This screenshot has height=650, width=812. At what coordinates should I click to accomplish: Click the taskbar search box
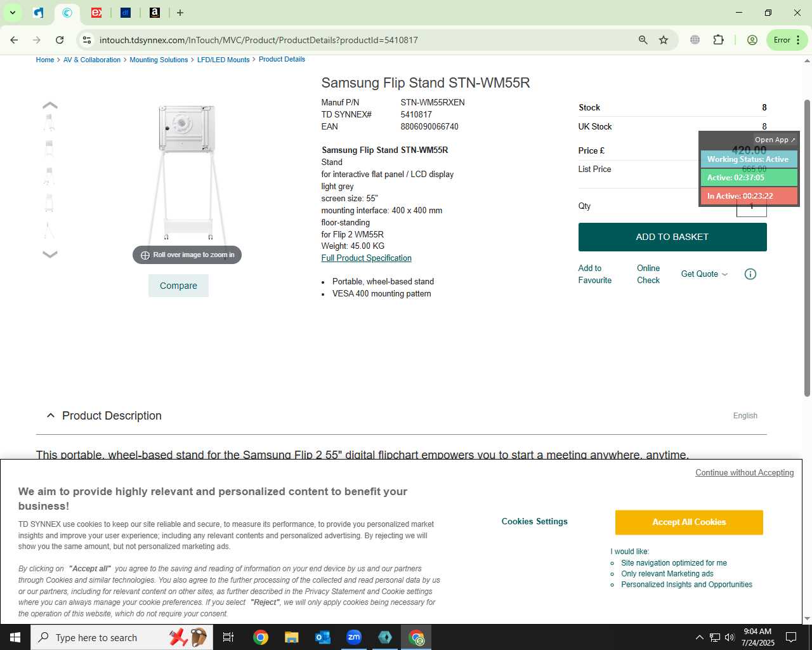point(122,637)
